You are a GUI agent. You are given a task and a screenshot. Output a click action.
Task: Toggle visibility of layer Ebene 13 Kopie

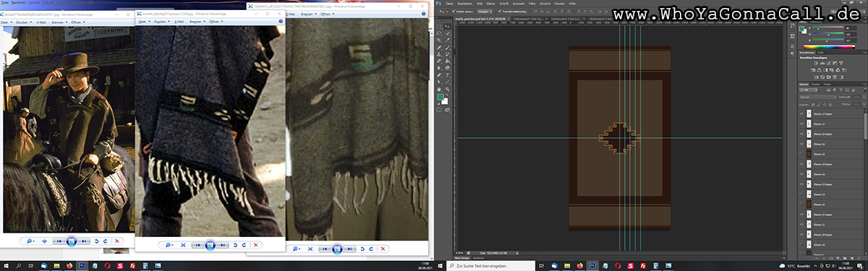(801, 184)
